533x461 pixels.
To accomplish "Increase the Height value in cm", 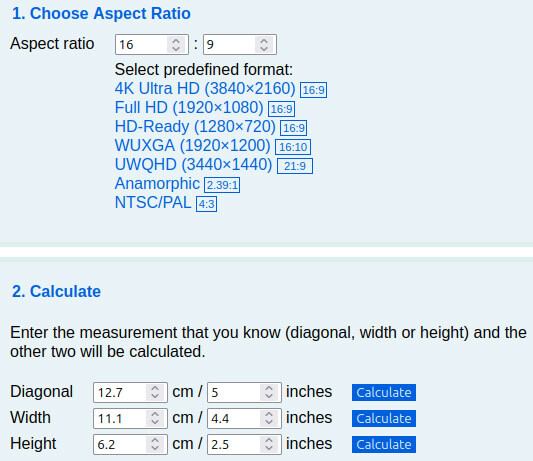I will point(155,440).
